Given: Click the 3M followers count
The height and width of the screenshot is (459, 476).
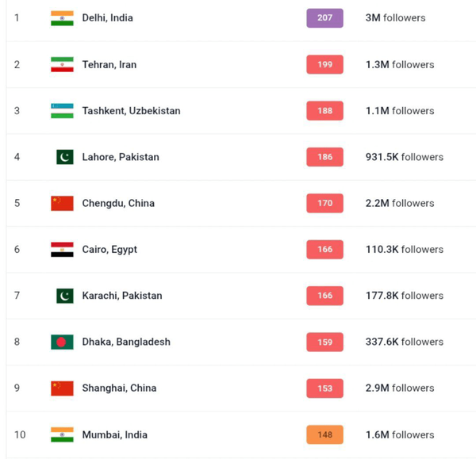Looking at the screenshot, I should (395, 18).
